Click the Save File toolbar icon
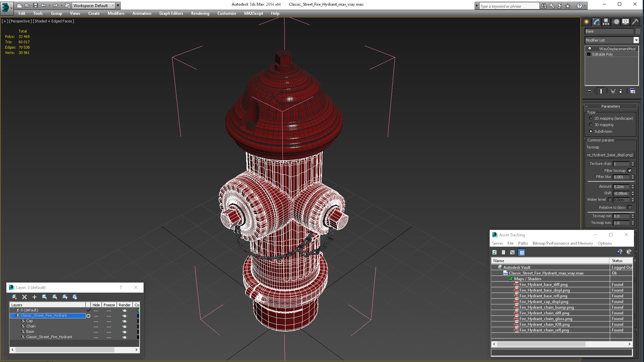This screenshot has height=362, width=644. (x=35, y=5)
